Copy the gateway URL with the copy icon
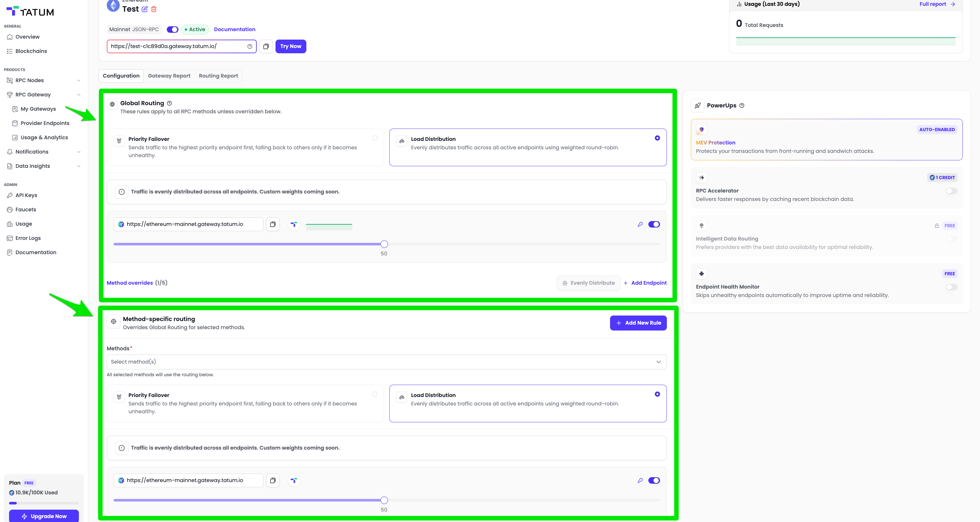Viewport: 980px width, 522px height. point(266,46)
